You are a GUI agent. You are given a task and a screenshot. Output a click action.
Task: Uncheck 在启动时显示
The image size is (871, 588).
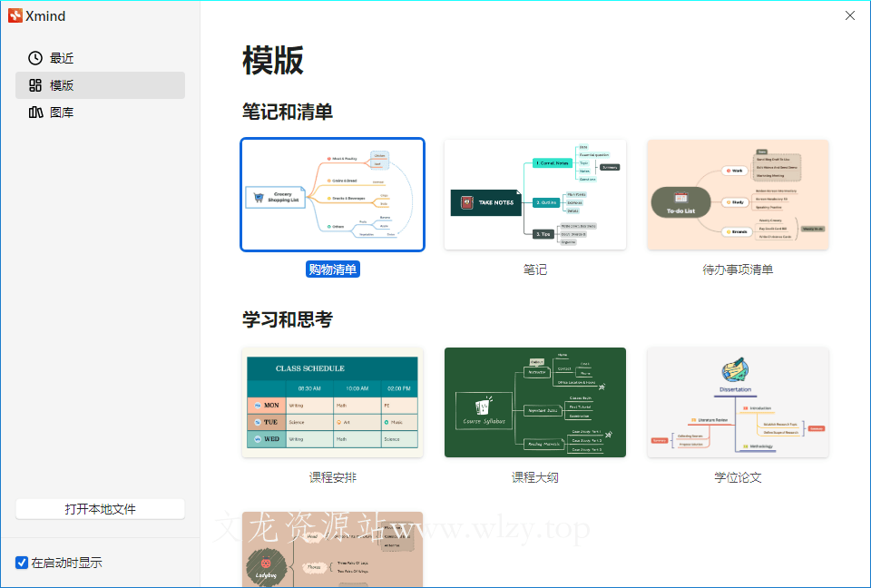[x=20, y=563]
